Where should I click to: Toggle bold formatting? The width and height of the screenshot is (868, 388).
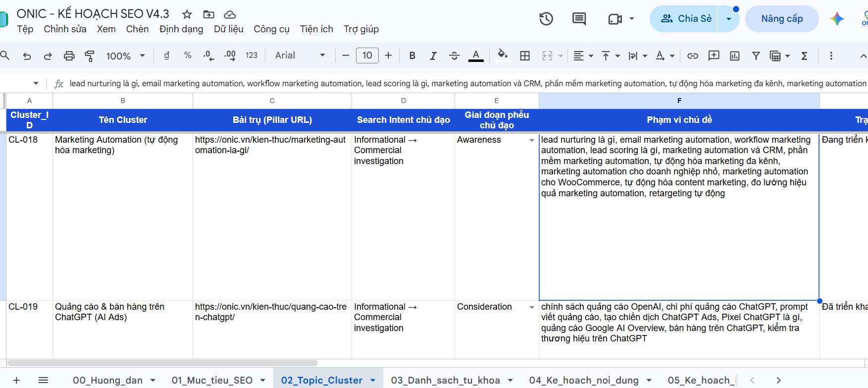coord(412,56)
